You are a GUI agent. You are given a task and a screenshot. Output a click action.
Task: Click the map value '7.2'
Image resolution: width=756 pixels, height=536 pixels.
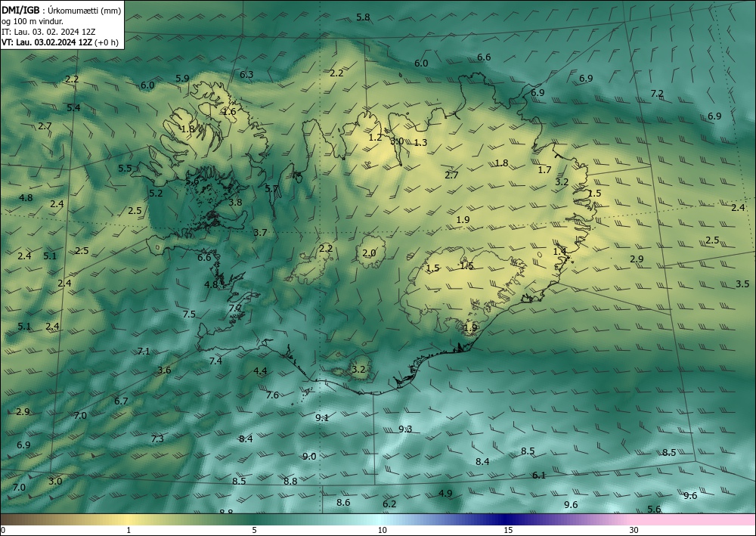(657, 94)
